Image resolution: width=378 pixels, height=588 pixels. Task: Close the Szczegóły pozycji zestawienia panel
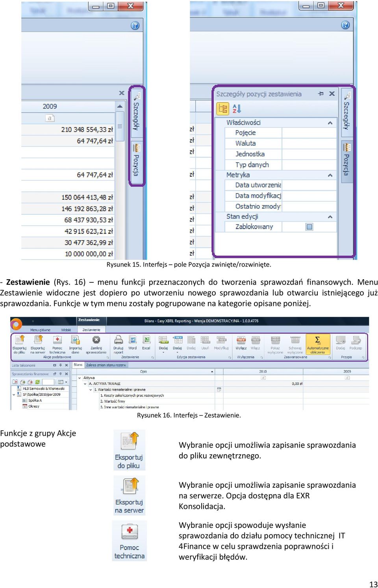[x=332, y=94]
